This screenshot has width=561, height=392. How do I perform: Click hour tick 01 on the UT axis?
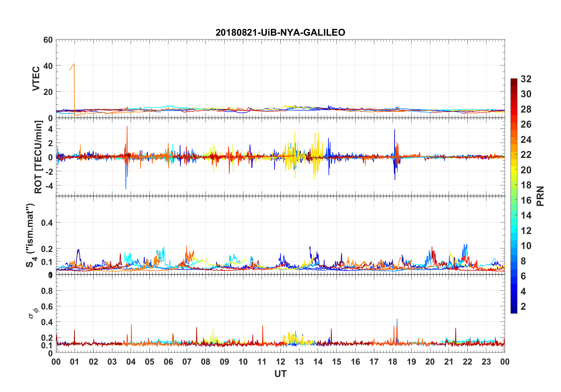pyautogui.click(x=75, y=362)
